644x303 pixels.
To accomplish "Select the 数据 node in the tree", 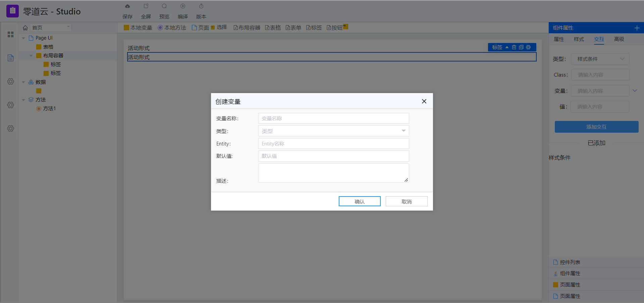I will 40,82.
